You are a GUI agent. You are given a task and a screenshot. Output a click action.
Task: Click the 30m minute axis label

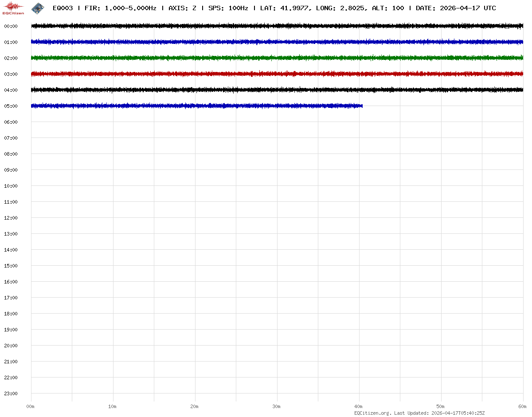tap(276, 406)
